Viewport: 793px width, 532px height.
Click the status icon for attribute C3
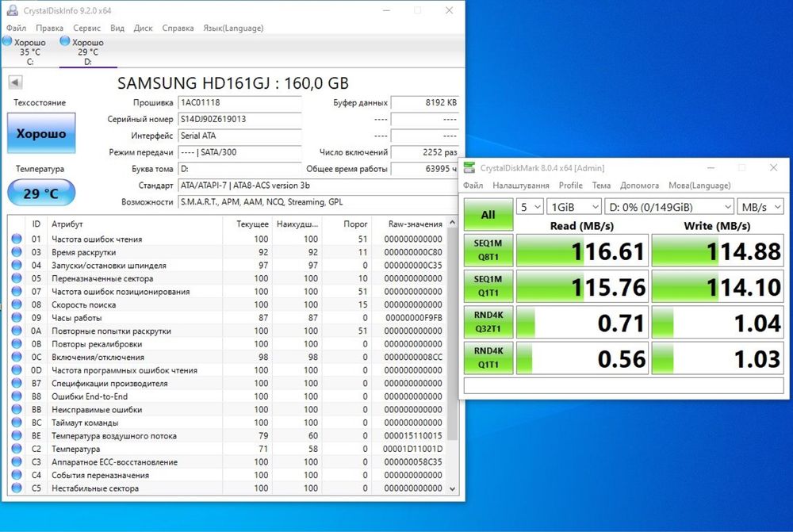coord(17,461)
